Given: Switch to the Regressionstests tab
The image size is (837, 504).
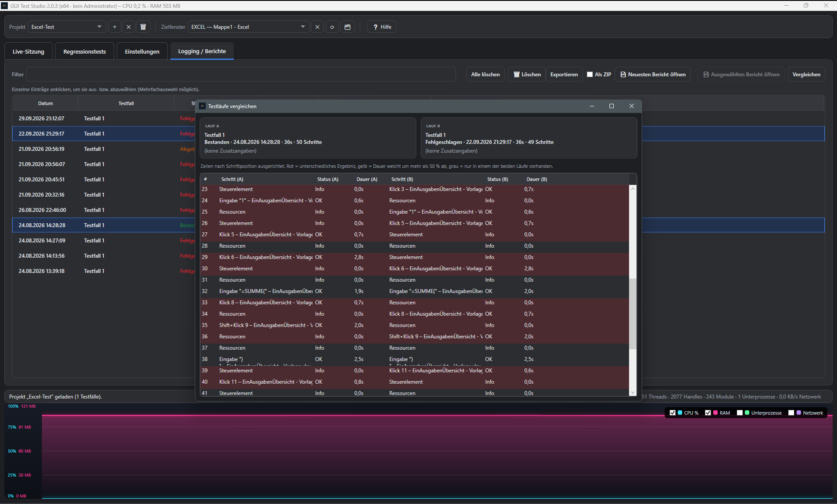Looking at the screenshot, I should click(x=85, y=51).
